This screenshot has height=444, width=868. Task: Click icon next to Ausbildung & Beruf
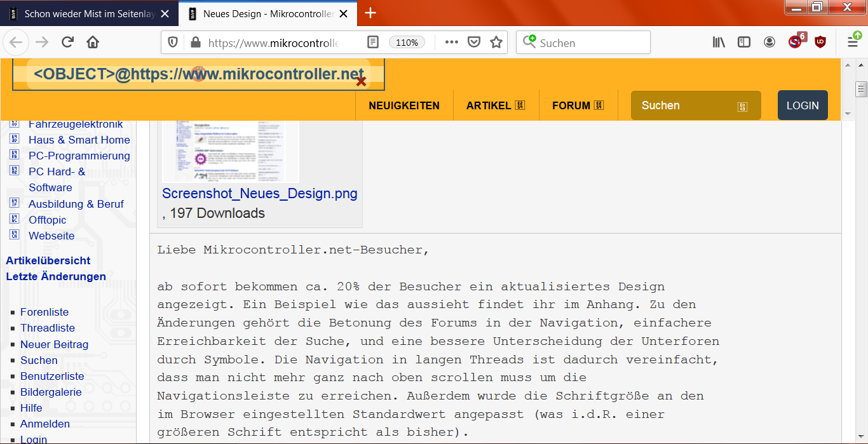tap(15, 203)
